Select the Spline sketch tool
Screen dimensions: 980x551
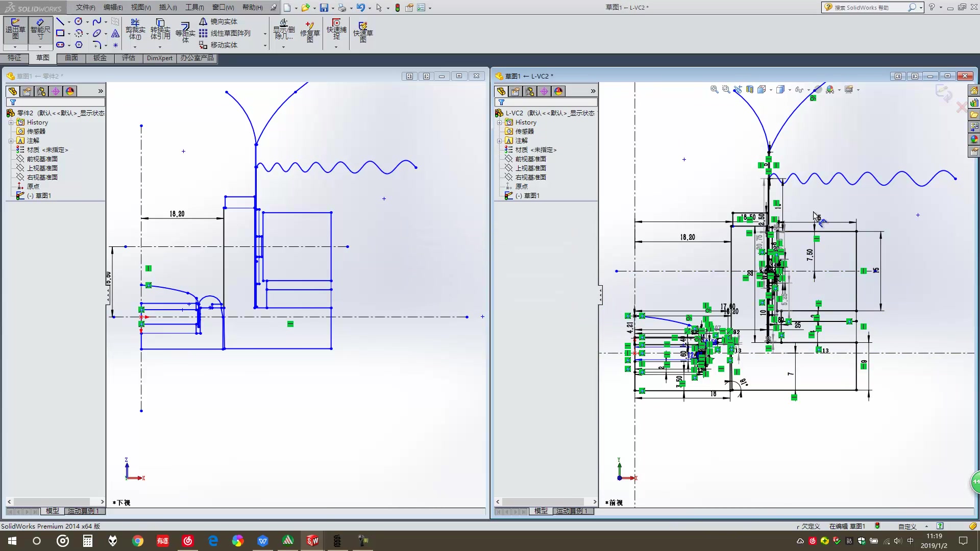pyautogui.click(x=96, y=21)
